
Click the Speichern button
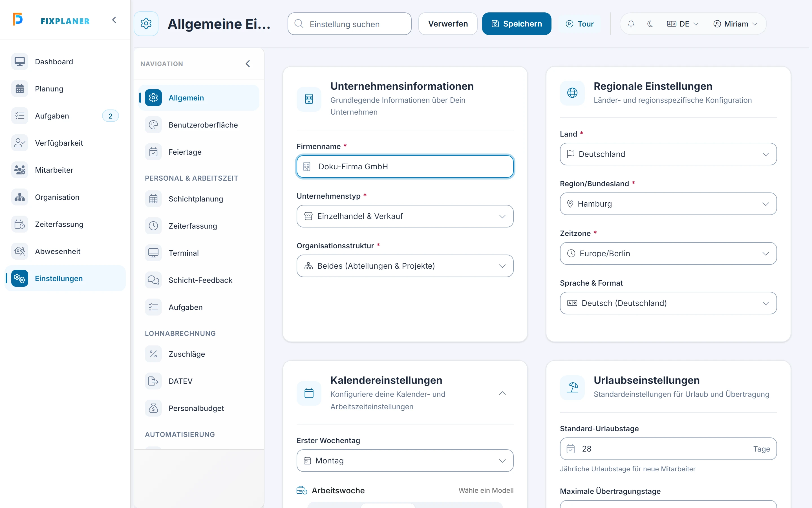pyautogui.click(x=517, y=24)
